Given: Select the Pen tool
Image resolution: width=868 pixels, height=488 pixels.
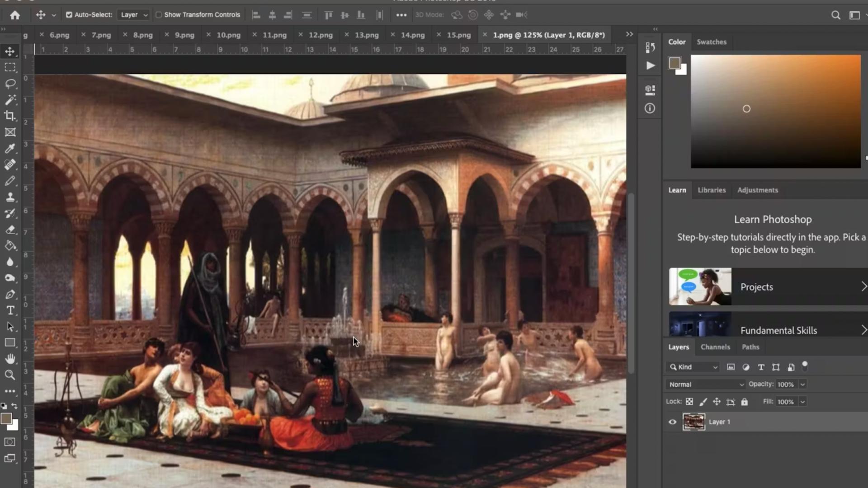Looking at the screenshot, I should (10, 295).
